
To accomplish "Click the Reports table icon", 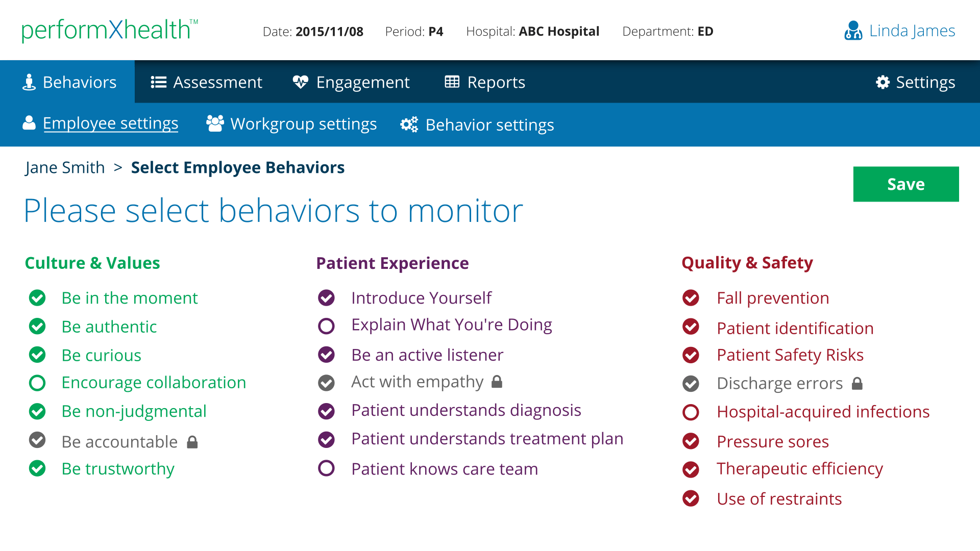I will click(x=452, y=82).
